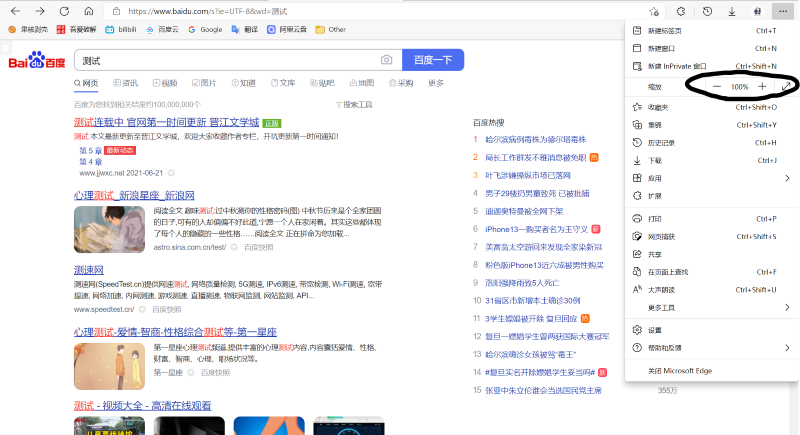
Task: Open the 测速网 search result link
Action: coord(90,270)
